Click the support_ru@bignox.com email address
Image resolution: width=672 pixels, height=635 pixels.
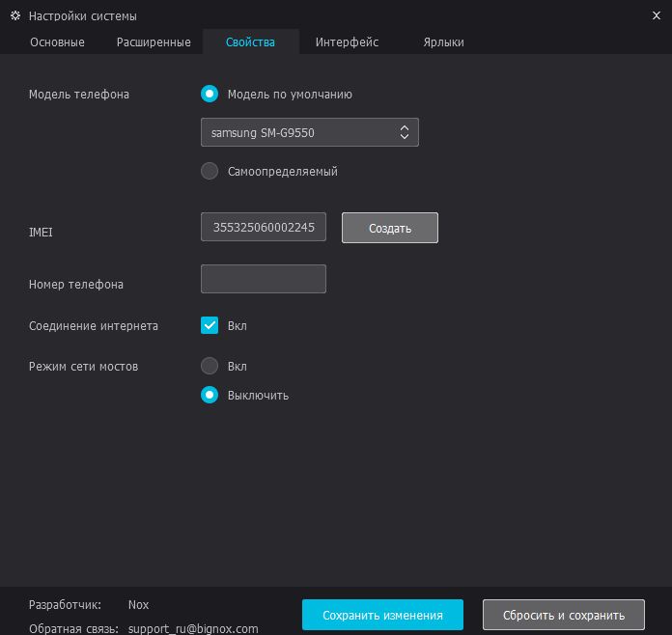193,628
